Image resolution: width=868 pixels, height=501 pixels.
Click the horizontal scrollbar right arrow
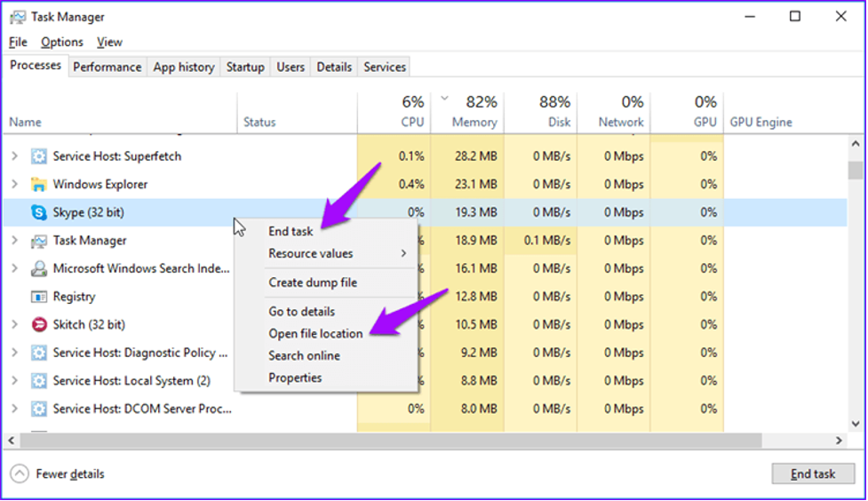840,441
